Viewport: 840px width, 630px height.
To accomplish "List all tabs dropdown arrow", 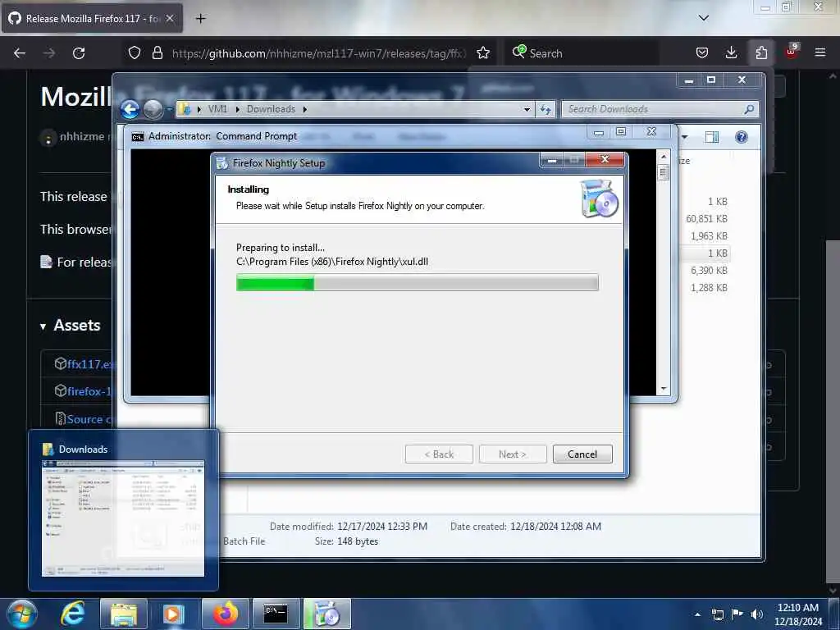I will pyautogui.click(x=704, y=18).
